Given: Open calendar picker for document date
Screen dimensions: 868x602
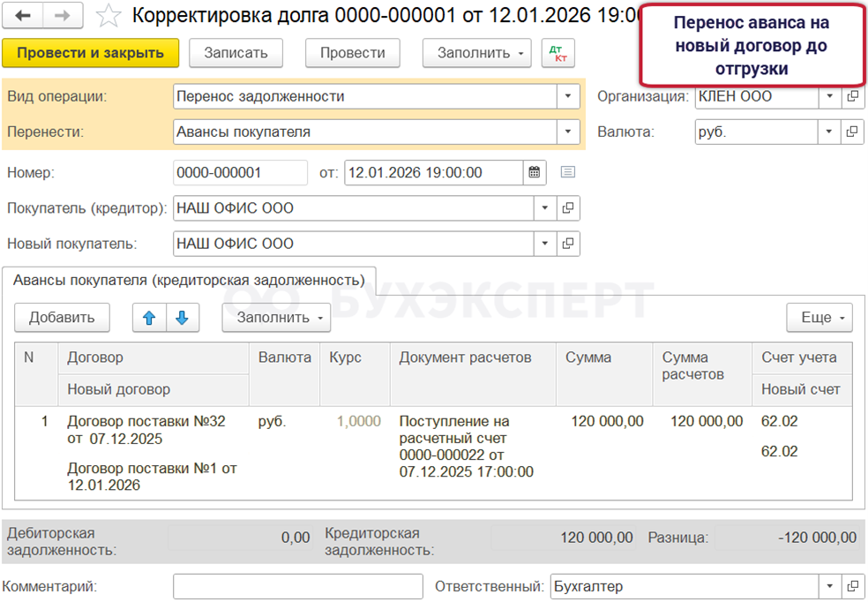Looking at the screenshot, I should tap(535, 172).
